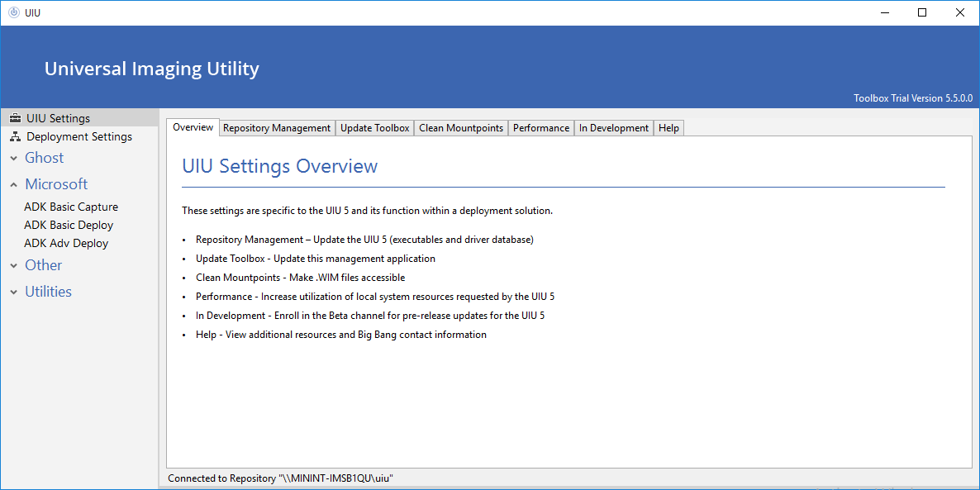Click the Microsoft category heading
Screen dimensions: 980x490
click(56, 184)
